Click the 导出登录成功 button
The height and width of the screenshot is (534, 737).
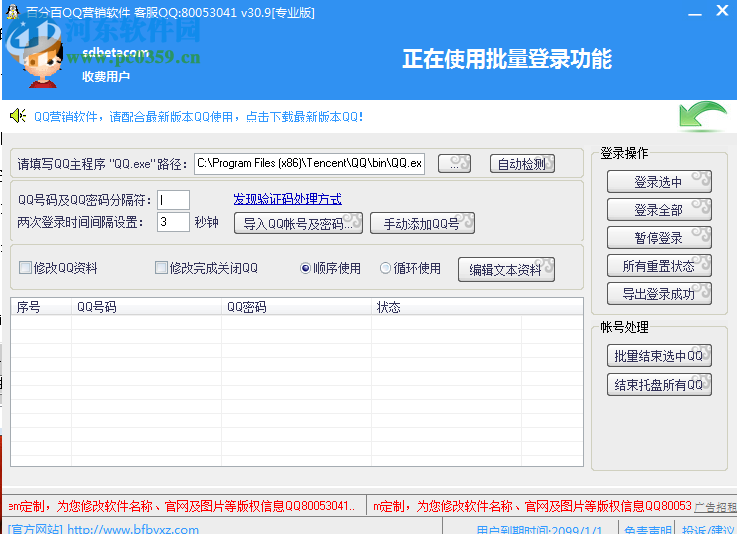[x=659, y=294]
